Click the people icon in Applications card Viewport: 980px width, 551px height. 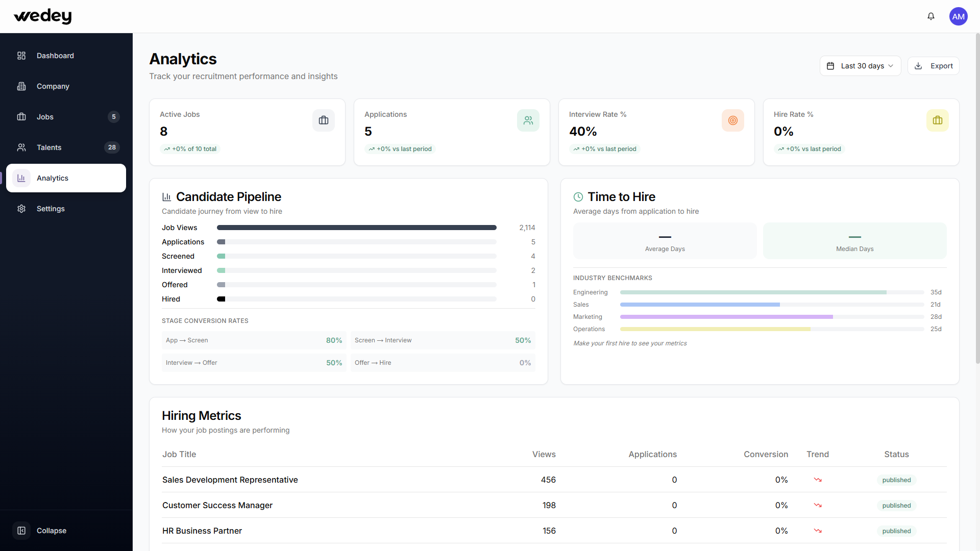(x=528, y=120)
